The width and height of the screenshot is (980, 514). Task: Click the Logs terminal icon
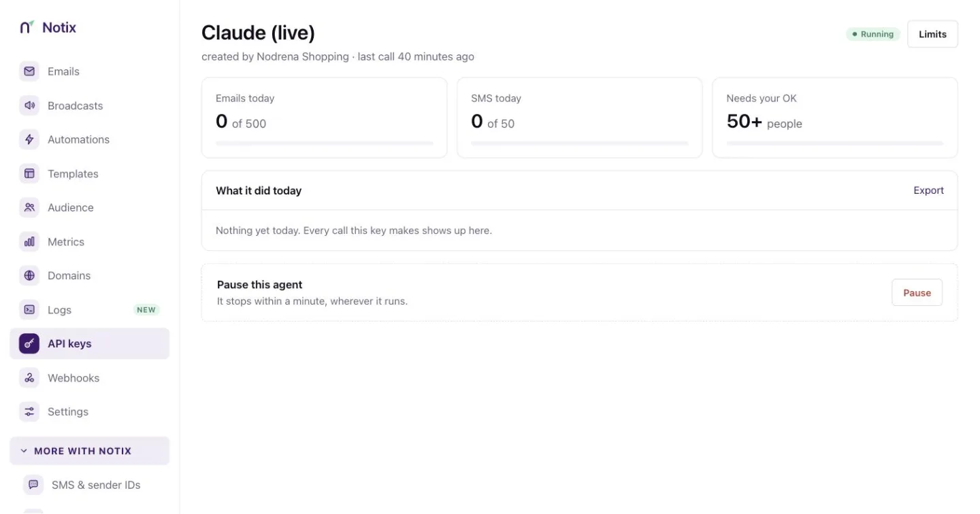(29, 309)
